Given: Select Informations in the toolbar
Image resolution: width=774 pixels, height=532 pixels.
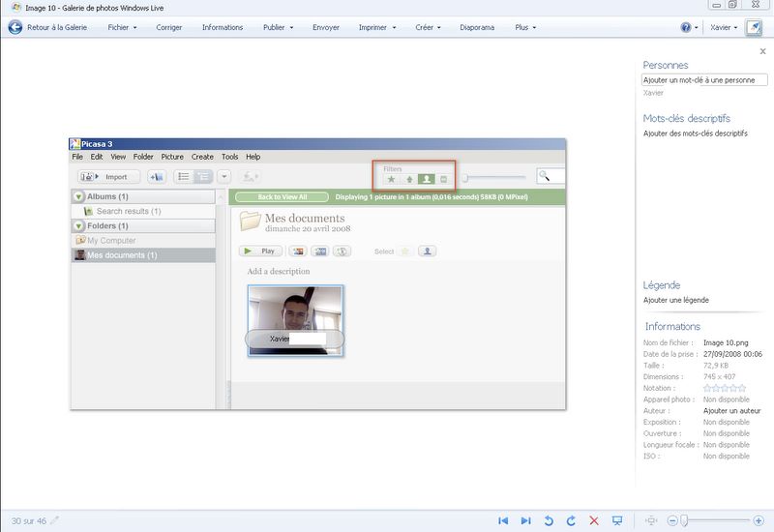Looking at the screenshot, I should 223,28.
